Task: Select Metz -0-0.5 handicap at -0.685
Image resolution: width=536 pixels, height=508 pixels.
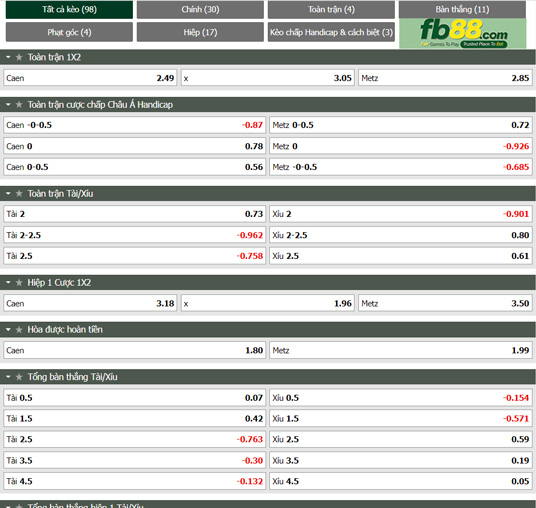Action: 401,167
